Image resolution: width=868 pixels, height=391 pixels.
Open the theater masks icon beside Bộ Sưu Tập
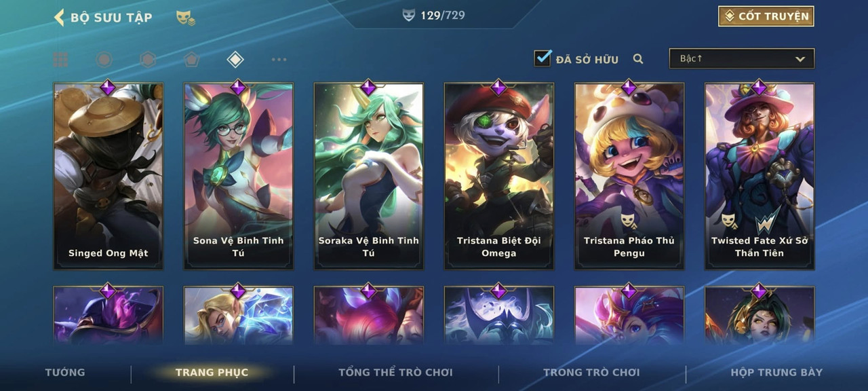tap(185, 18)
